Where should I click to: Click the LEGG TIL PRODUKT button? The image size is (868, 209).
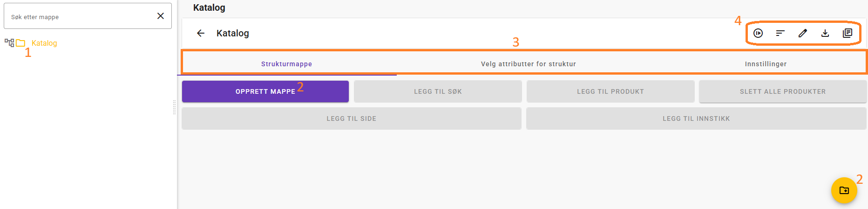pos(610,91)
